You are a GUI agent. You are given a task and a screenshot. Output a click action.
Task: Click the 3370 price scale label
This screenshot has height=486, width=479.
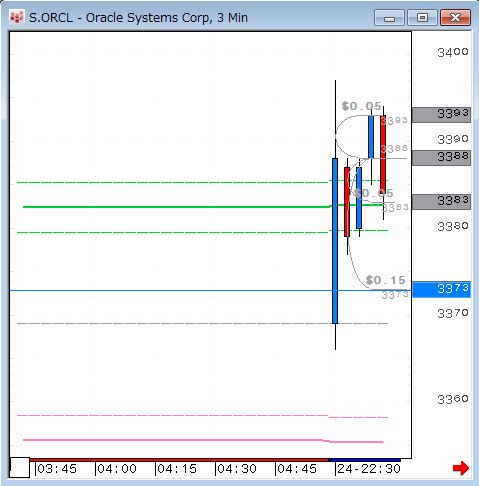pyautogui.click(x=453, y=313)
